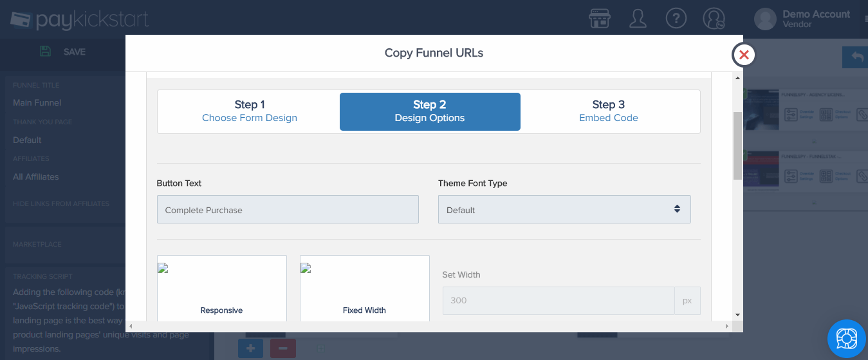Click the modal scrollbar up arrow
This screenshot has height=360, width=868.
(737, 77)
